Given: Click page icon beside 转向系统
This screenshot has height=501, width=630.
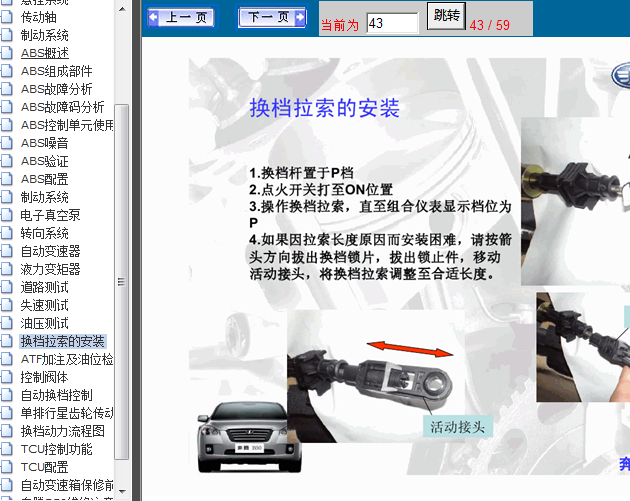Looking at the screenshot, I should click(x=6, y=233).
